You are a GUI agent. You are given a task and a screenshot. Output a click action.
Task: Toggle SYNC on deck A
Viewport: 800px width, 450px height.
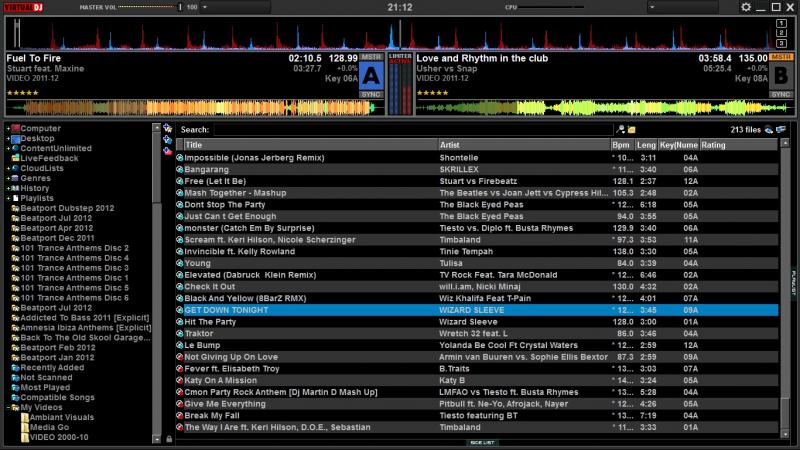[x=371, y=94]
